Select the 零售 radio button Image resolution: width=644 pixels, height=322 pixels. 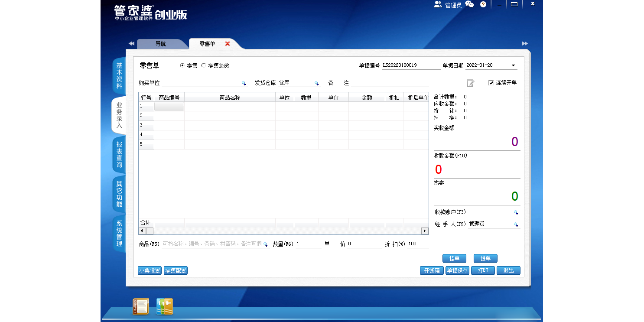(182, 65)
